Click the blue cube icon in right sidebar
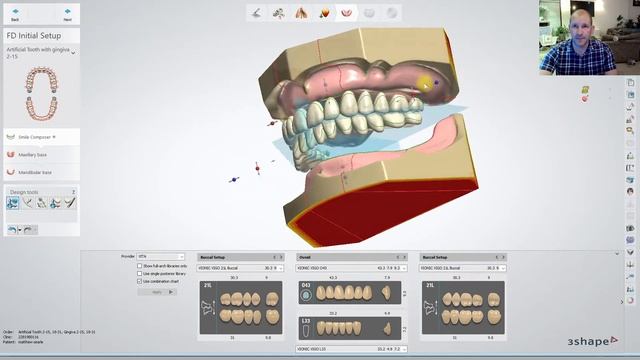Image resolution: width=640 pixels, height=360 pixels. 630,180
